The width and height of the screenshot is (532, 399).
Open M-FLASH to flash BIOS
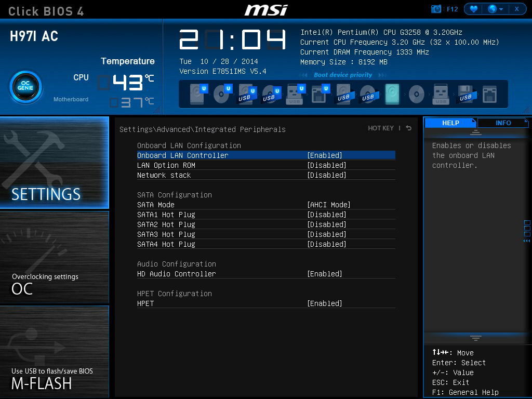55,352
